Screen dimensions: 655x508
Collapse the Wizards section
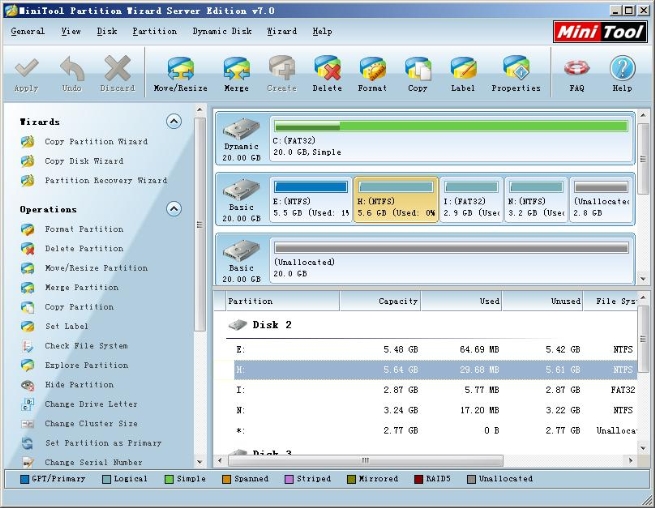point(174,122)
